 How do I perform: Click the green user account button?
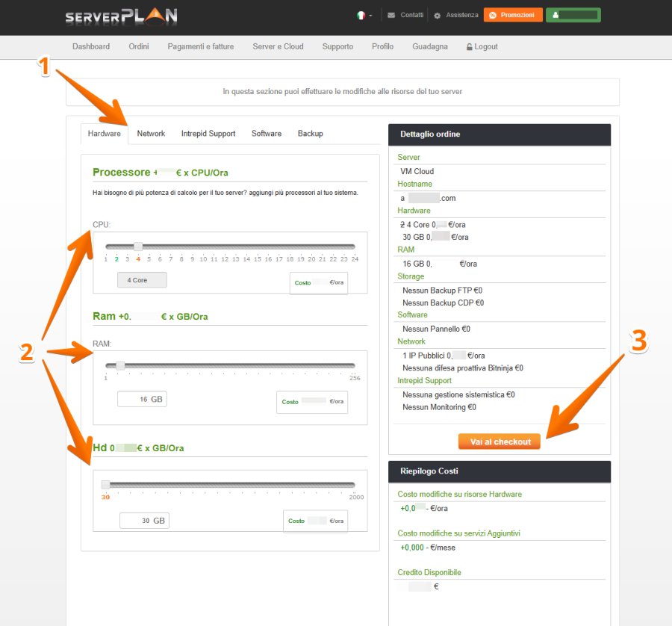tap(573, 15)
